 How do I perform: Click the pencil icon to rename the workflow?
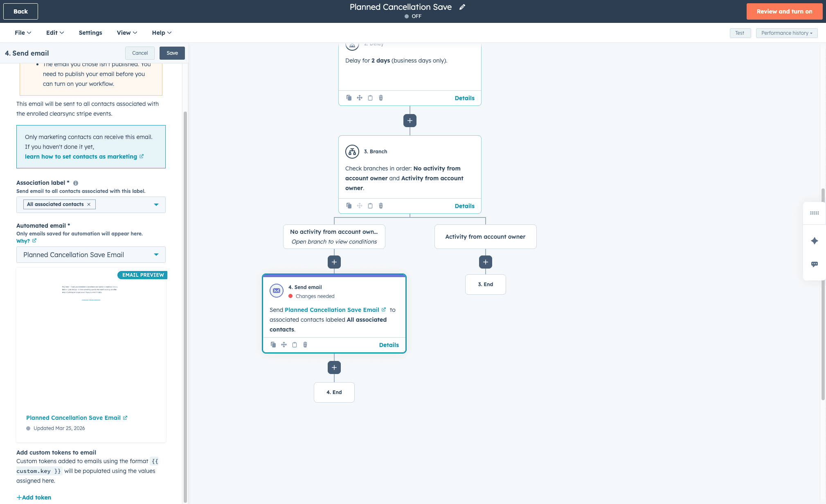(x=462, y=7)
